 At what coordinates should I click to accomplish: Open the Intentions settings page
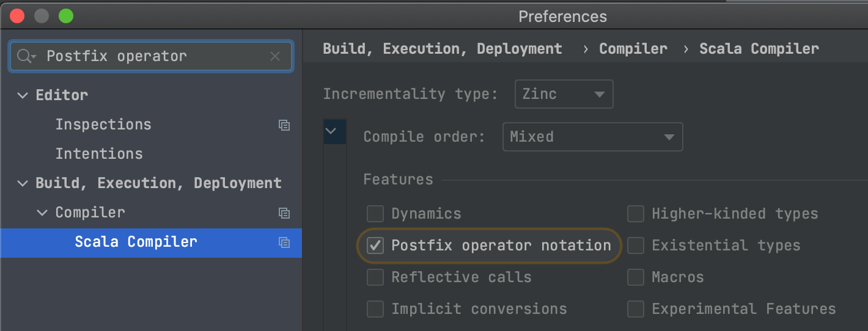99,154
